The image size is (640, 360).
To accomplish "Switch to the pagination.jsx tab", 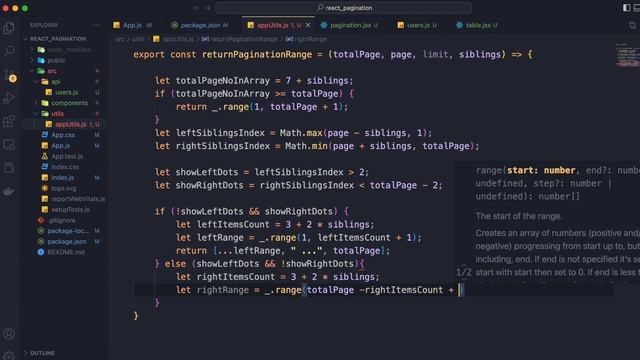I will point(351,25).
